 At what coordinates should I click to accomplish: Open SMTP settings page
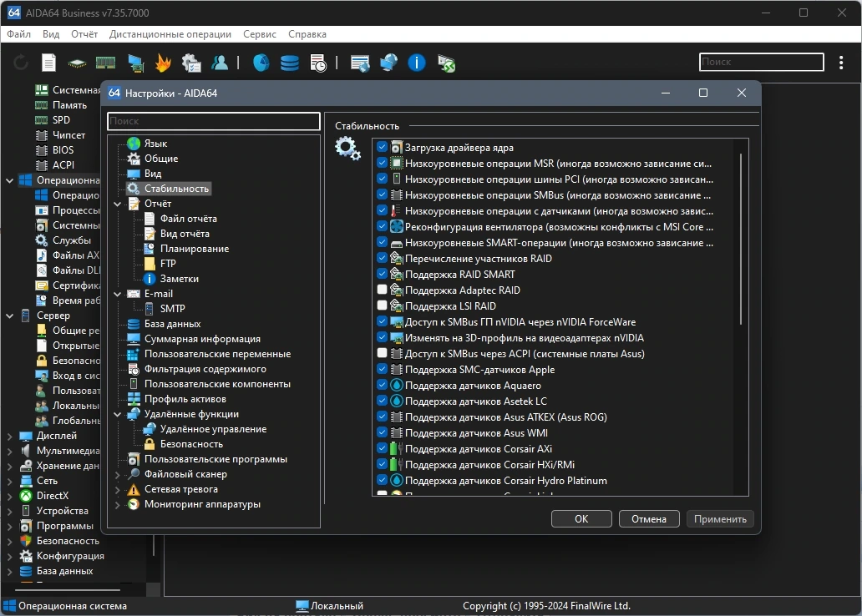(x=172, y=309)
